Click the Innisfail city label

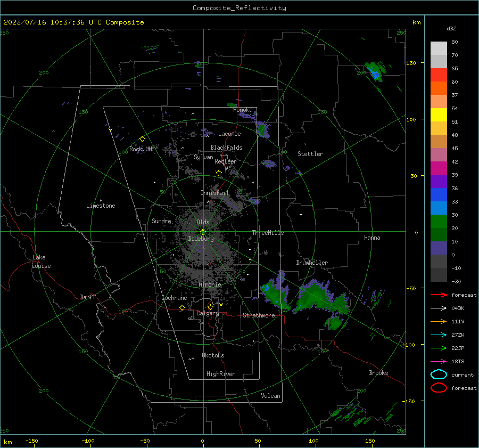(x=214, y=193)
